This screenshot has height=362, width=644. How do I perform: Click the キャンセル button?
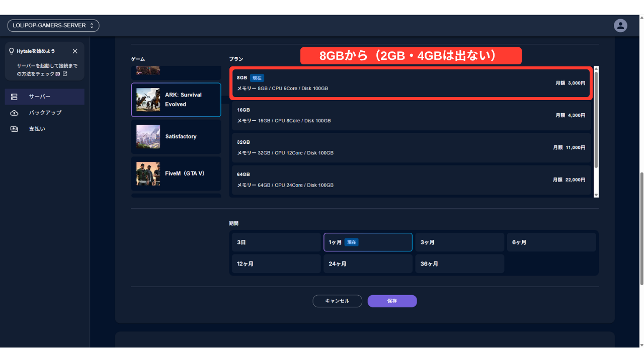click(x=337, y=301)
